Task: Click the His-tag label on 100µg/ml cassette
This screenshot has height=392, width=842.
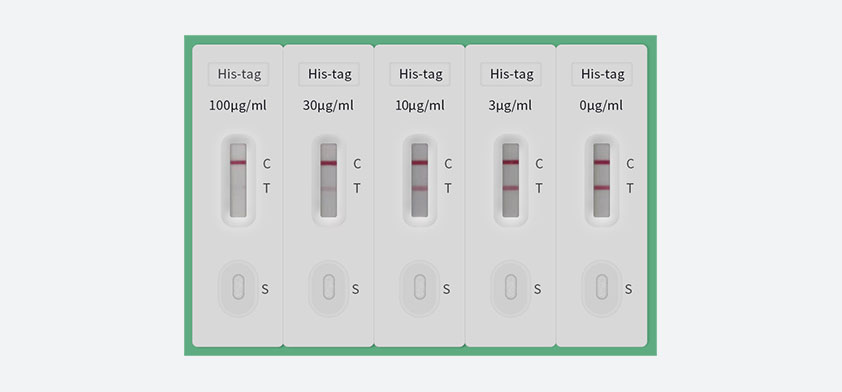Action: click(239, 74)
